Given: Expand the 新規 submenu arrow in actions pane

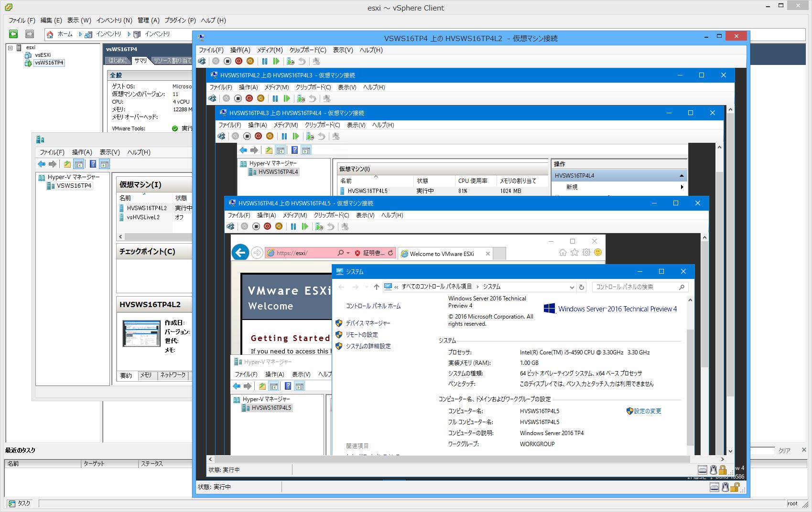Looking at the screenshot, I should [x=682, y=187].
